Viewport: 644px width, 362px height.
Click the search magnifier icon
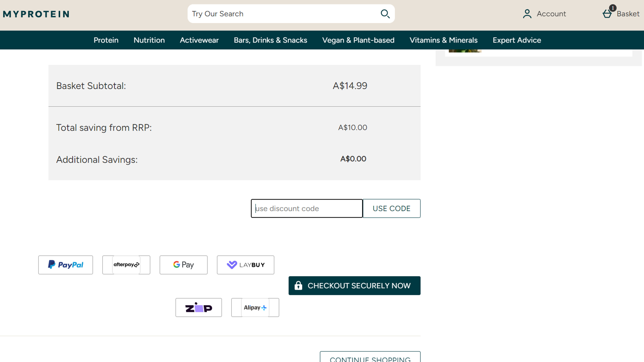385,14
